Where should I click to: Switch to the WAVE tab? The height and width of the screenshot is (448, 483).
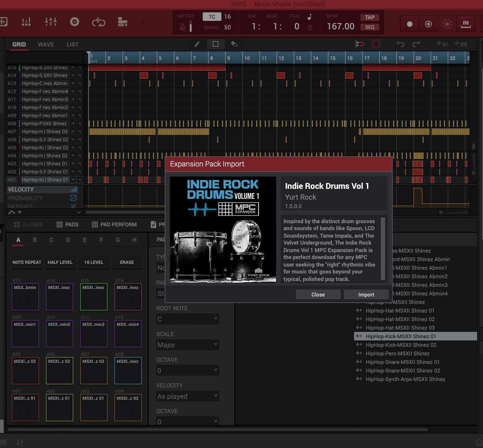point(46,44)
